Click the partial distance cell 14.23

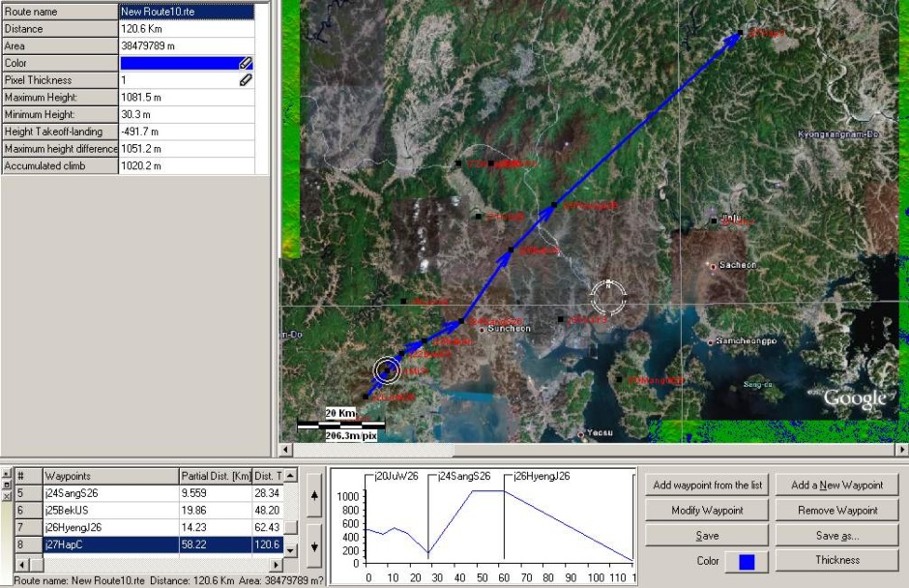pyautogui.click(x=216, y=527)
